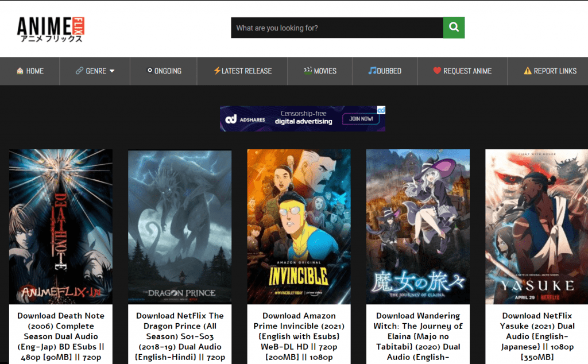Open the Download NetFlix Yasuke title link
Image resolution: width=588 pixels, height=364 pixels.
[x=537, y=336]
